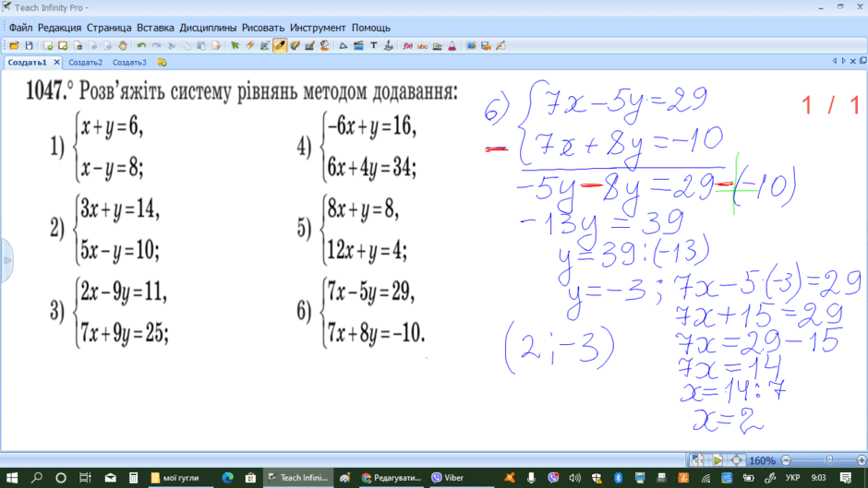Screen dimensions: 868x488
Task: Open the Windows Start menu
Action: [x=12, y=478]
